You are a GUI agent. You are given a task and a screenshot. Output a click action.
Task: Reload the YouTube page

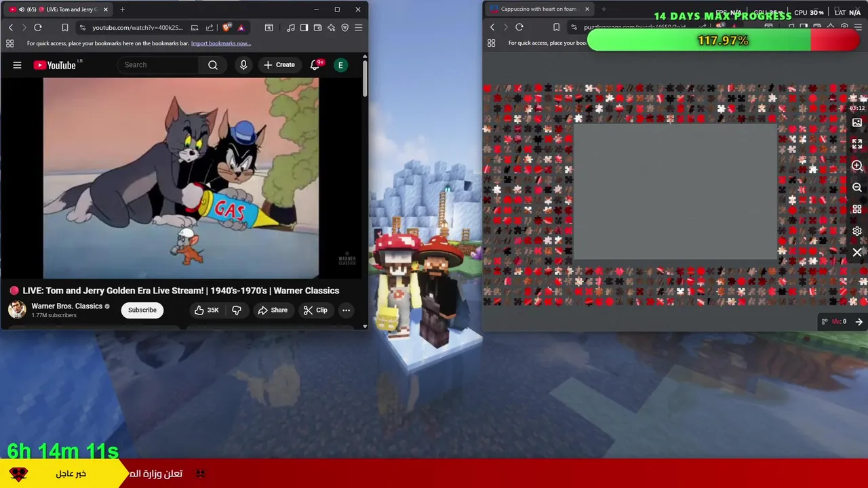[38, 28]
